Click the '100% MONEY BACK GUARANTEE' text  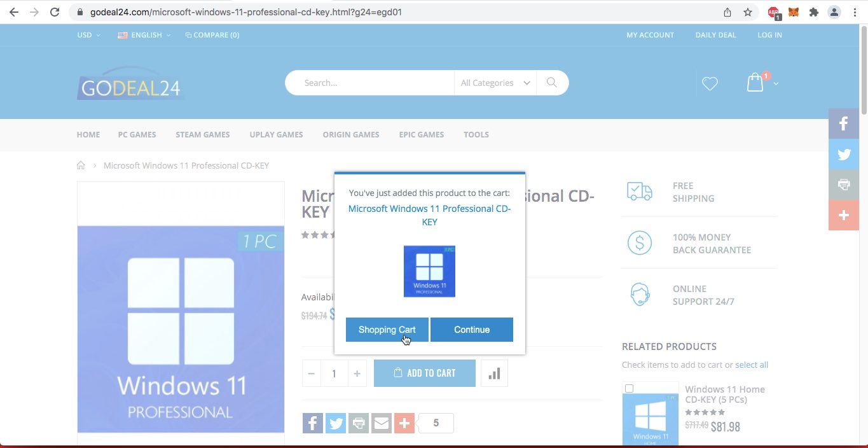tap(712, 244)
